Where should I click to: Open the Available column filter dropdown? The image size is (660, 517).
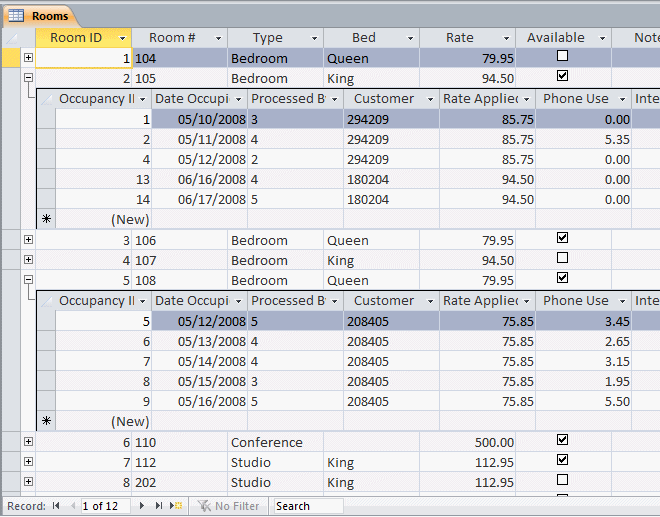coord(602,38)
